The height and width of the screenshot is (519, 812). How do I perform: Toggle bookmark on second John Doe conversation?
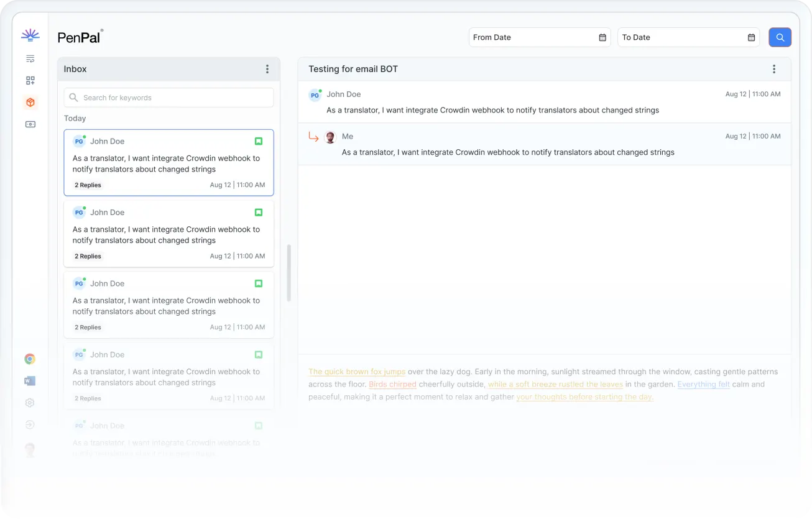click(259, 213)
